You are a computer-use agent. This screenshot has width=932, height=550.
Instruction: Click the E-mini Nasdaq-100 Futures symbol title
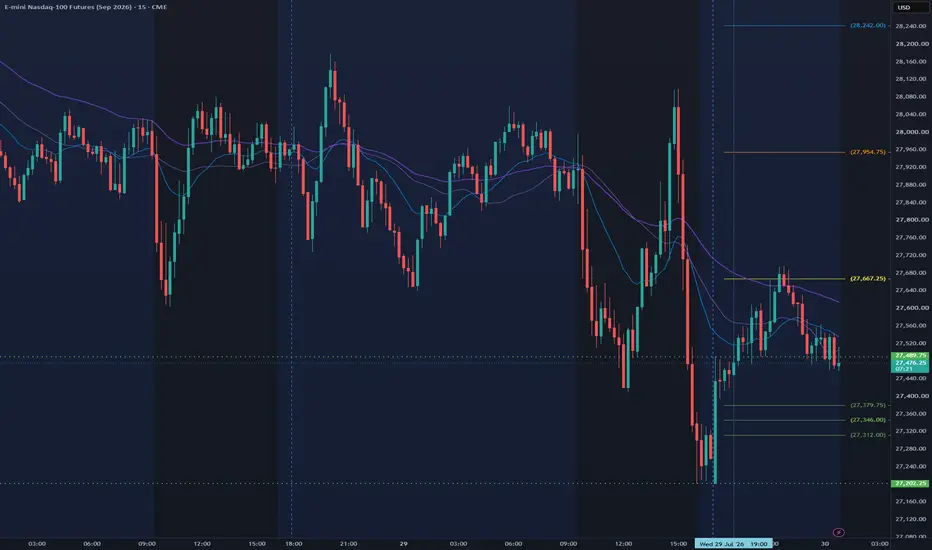coord(86,7)
